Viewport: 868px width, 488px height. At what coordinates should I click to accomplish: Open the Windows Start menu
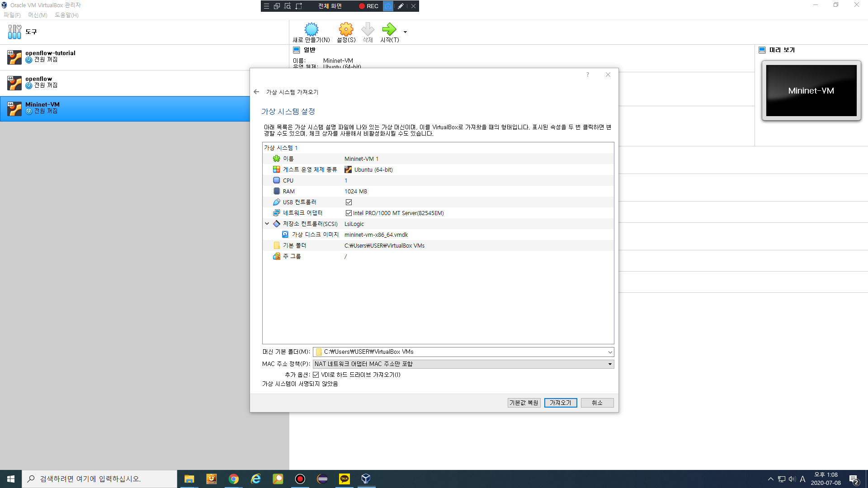coord(11,479)
